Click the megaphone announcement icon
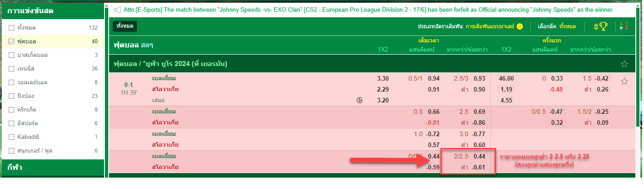Viewport: 644px width, 189px height. click(x=117, y=10)
